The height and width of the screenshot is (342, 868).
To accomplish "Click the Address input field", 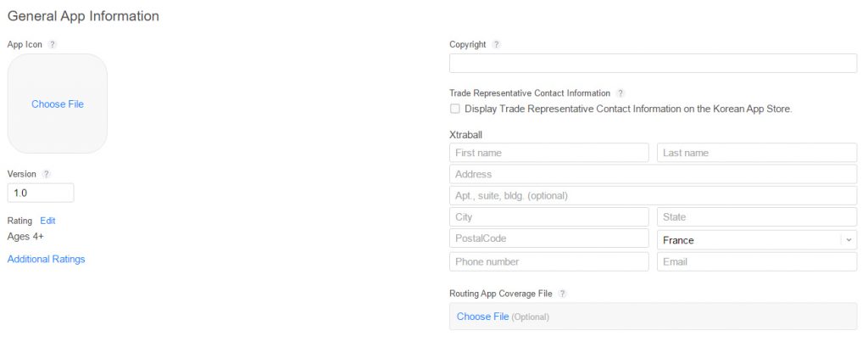I will coord(653,174).
